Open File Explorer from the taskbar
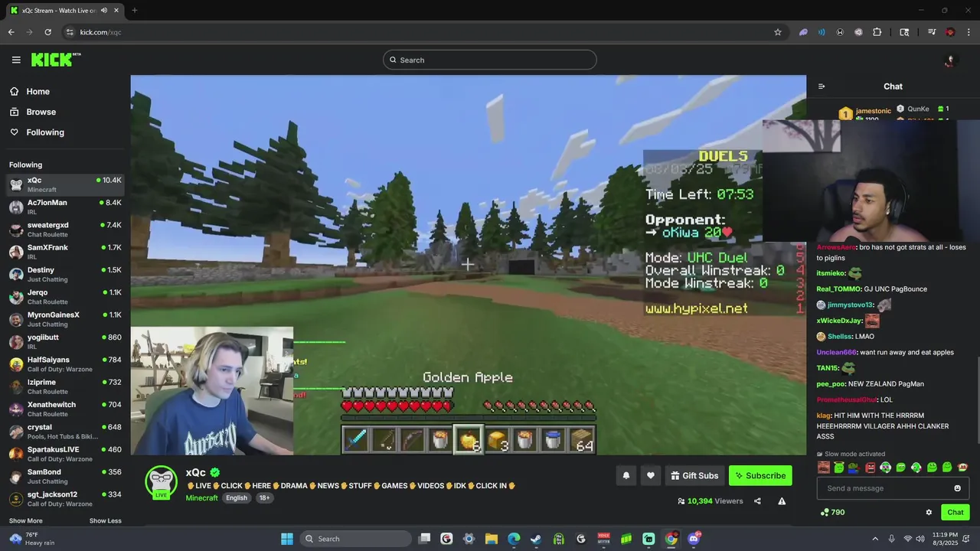The image size is (980, 551). [x=492, y=539]
